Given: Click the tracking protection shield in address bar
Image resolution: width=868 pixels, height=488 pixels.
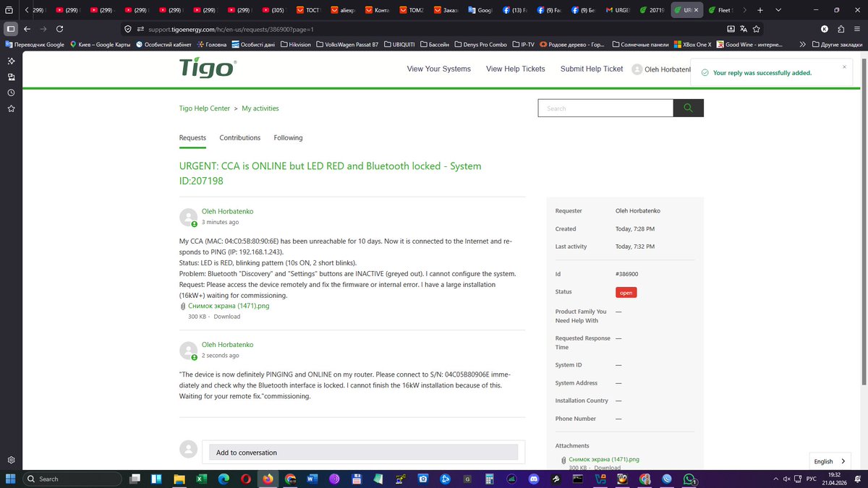Looking at the screenshot, I should pyautogui.click(x=127, y=30).
